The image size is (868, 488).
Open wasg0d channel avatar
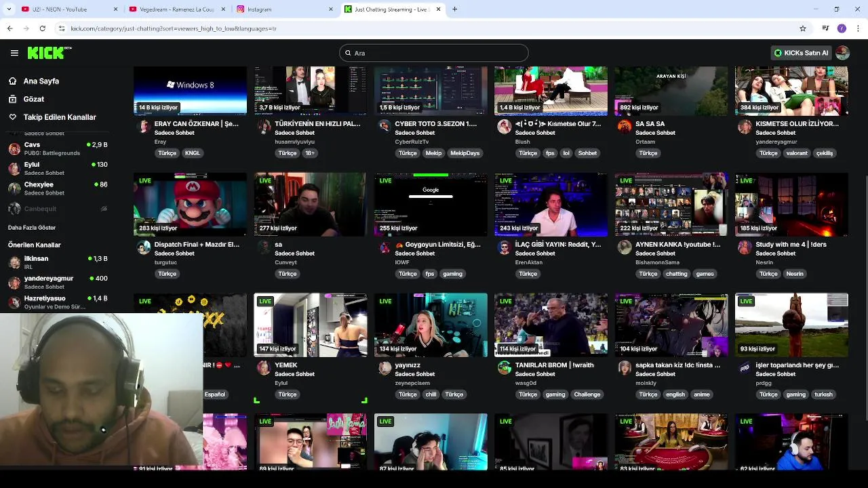(504, 368)
